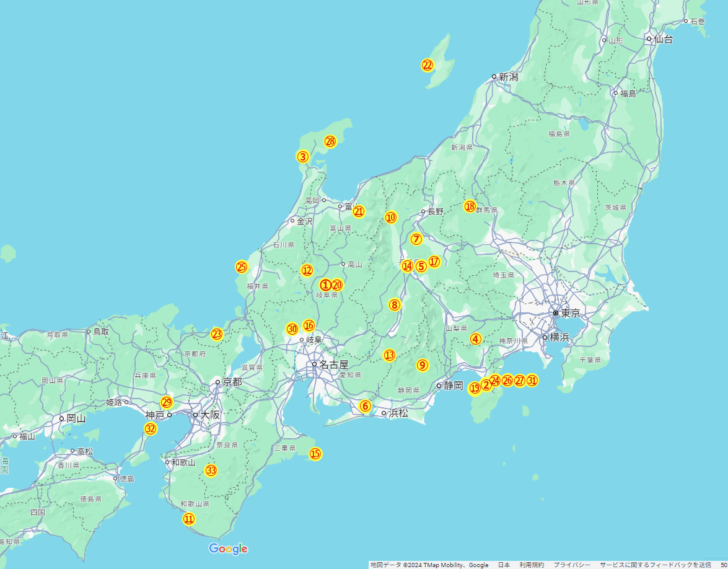Select map marker number 23 north of Kyoto
The height and width of the screenshot is (569, 728).
(216, 334)
